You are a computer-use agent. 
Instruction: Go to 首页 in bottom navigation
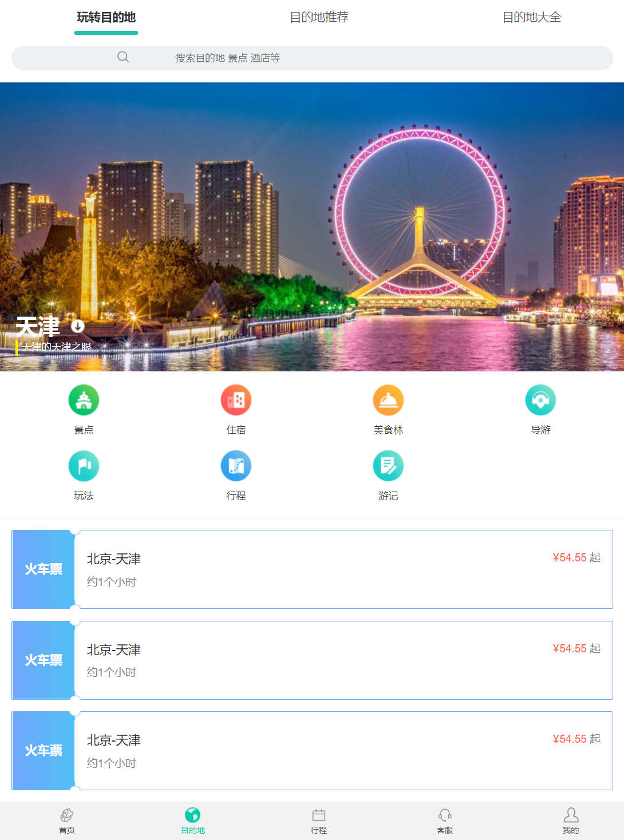(67, 821)
